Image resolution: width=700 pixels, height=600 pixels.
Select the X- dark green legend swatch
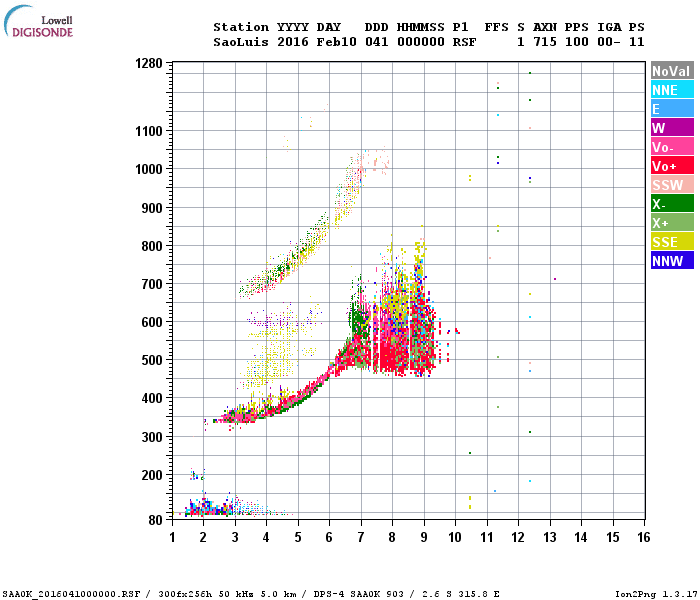672,204
